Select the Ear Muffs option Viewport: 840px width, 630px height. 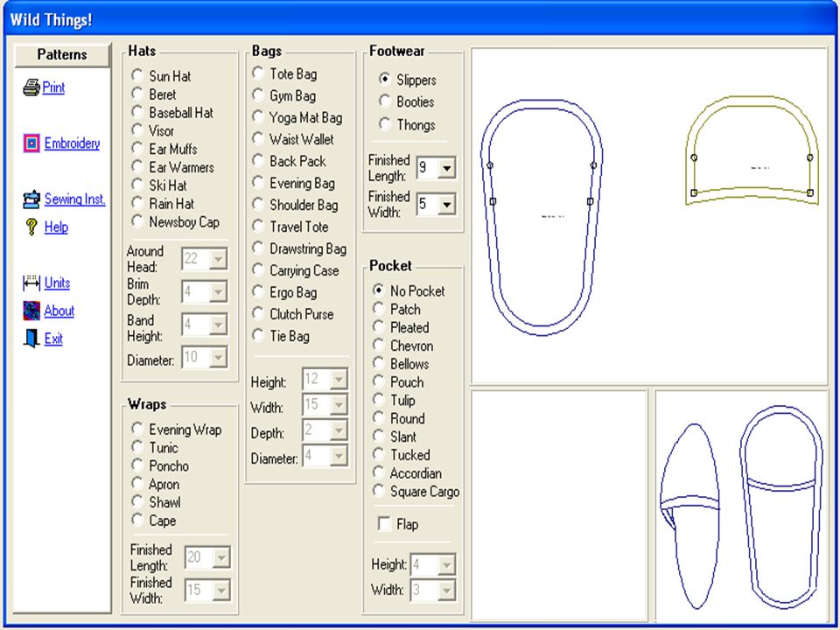click(137, 149)
